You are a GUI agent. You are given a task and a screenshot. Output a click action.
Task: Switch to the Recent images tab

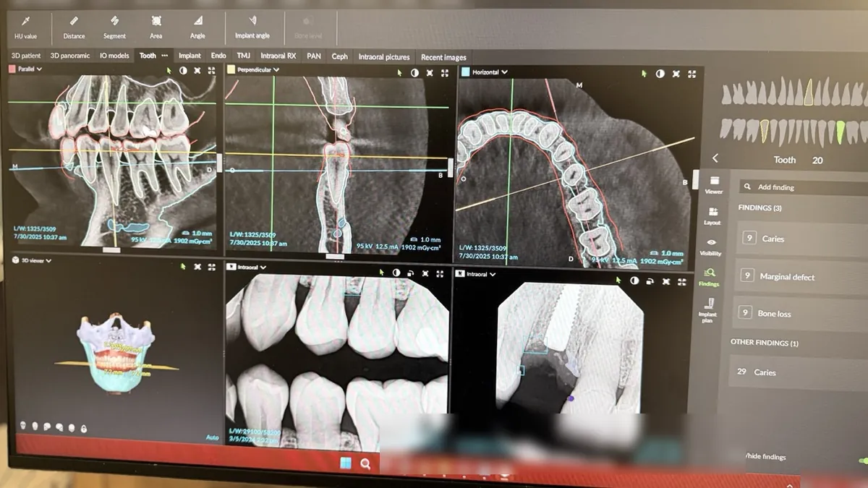click(x=443, y=58)
